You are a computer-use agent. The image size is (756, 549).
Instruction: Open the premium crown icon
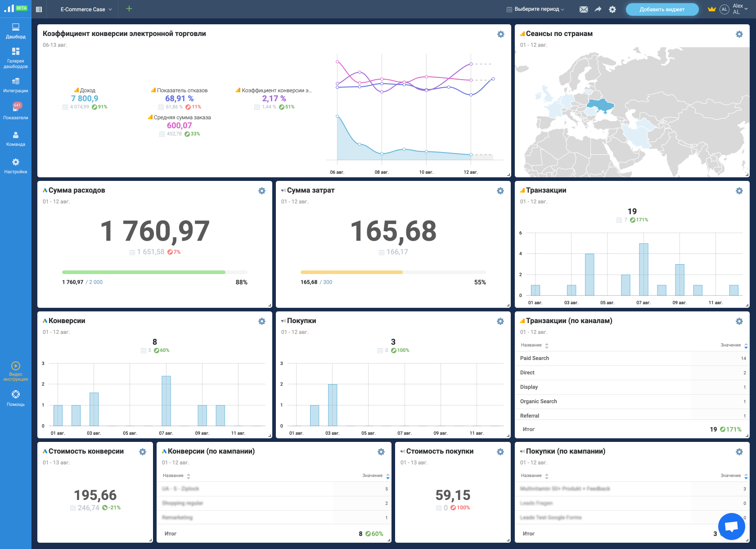[711, 9]
